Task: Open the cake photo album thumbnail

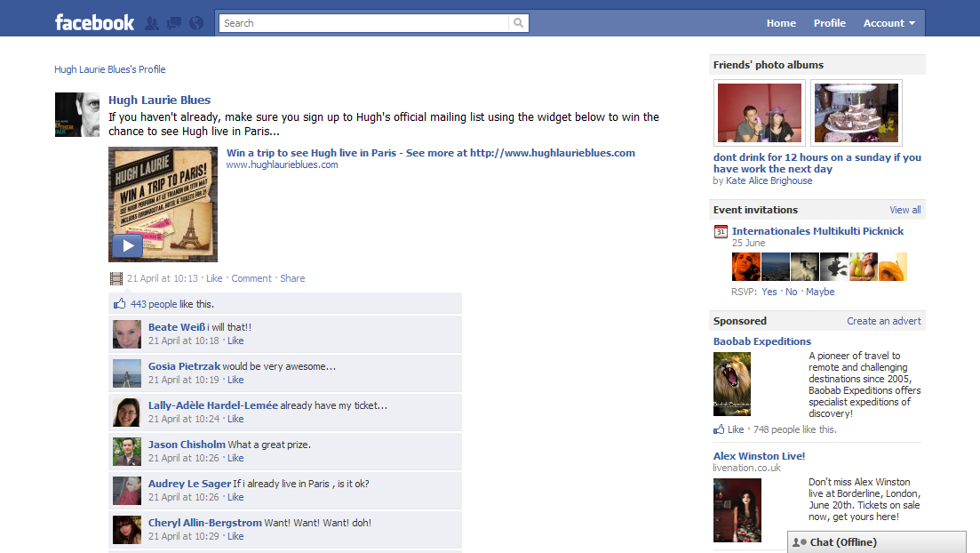Action: point(857,113)
